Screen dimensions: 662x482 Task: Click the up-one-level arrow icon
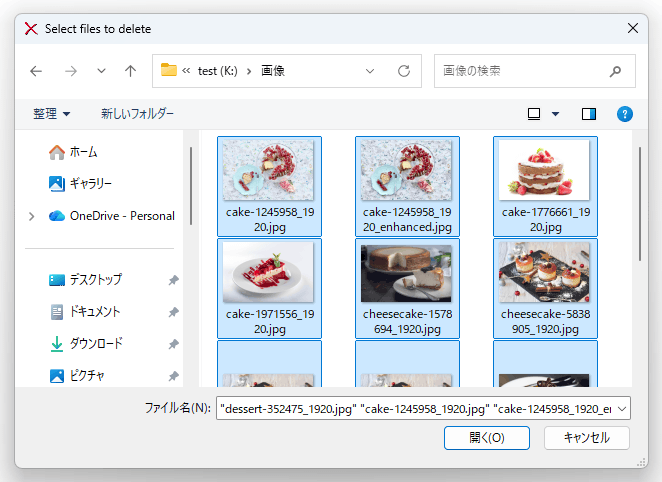[130, 71]
